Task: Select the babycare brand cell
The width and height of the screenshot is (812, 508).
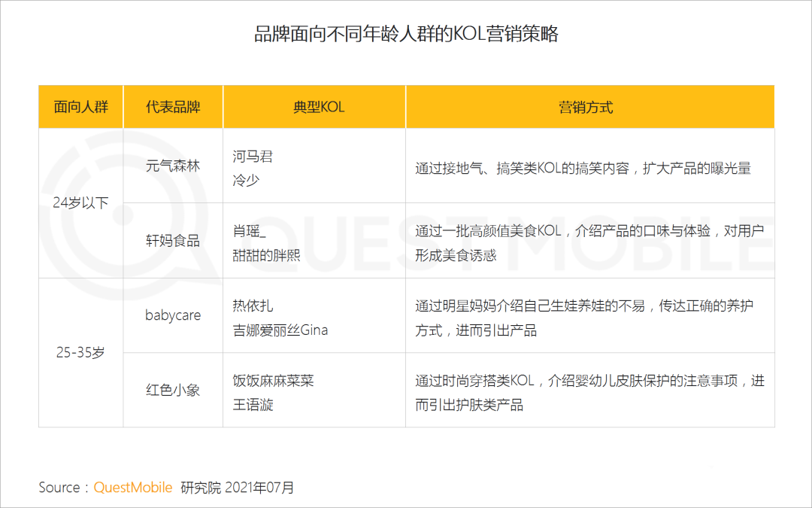Action: point(173,315)
